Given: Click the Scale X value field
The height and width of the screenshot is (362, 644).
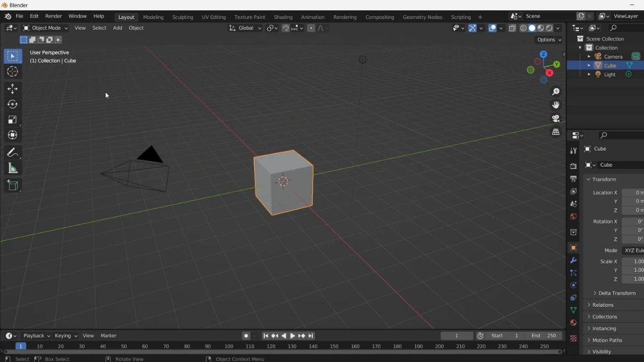Looking at the screenshot, I should click(x=633, y=261).
